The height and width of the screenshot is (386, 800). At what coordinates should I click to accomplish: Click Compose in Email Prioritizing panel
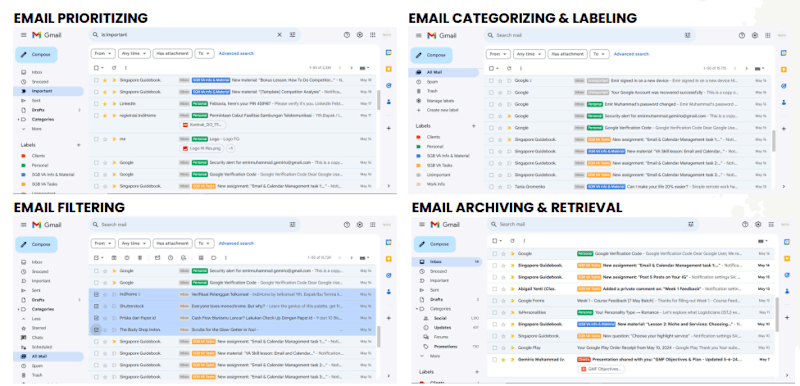(36, 55)
